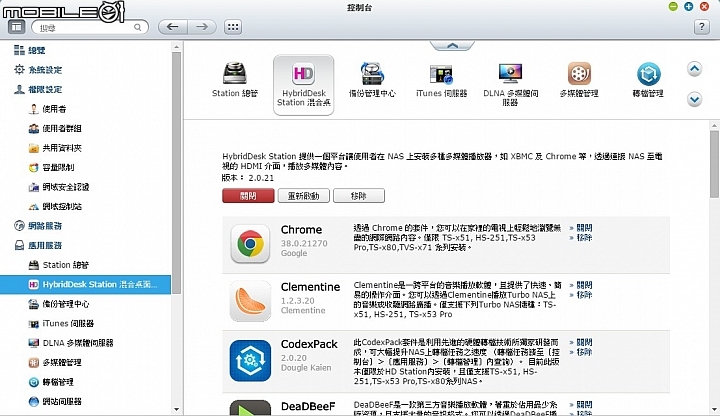720x416 pixels.
Task: Collapse the top icon strip chevron
Action: click(452, 45)
